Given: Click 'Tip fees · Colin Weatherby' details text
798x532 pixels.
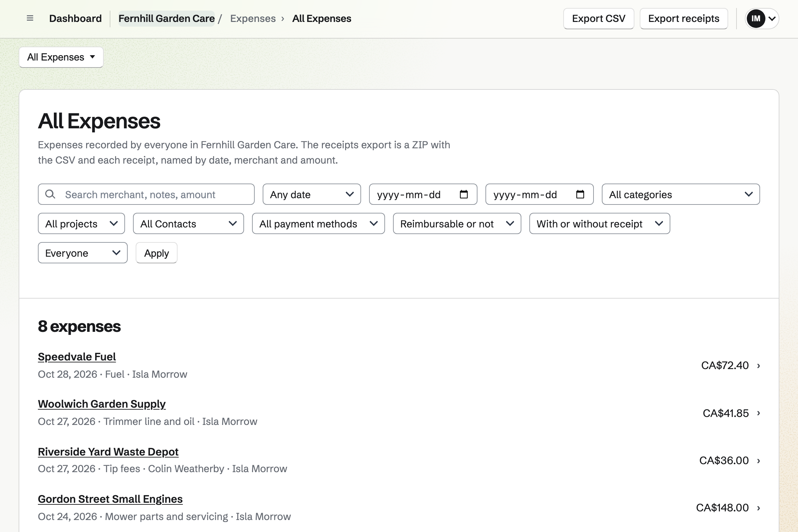Looking at the screenshot, I should [x=164, y=468].
